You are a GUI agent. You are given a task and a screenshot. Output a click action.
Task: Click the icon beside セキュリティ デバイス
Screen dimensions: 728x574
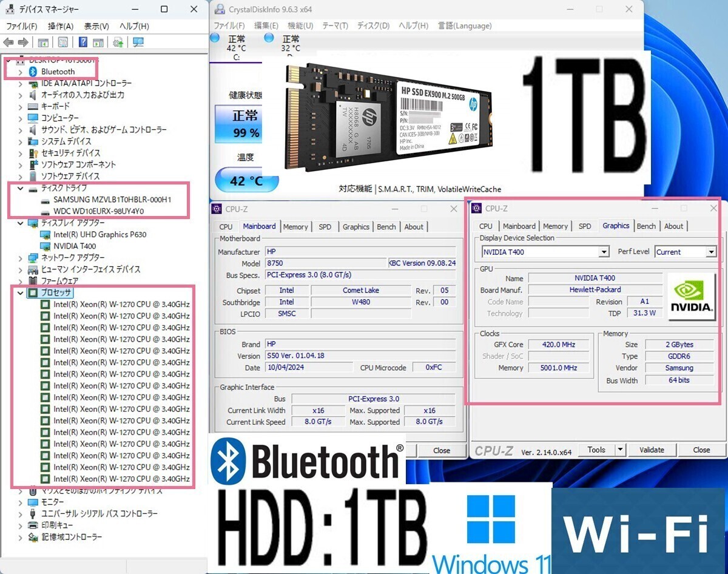coord(33,153)
